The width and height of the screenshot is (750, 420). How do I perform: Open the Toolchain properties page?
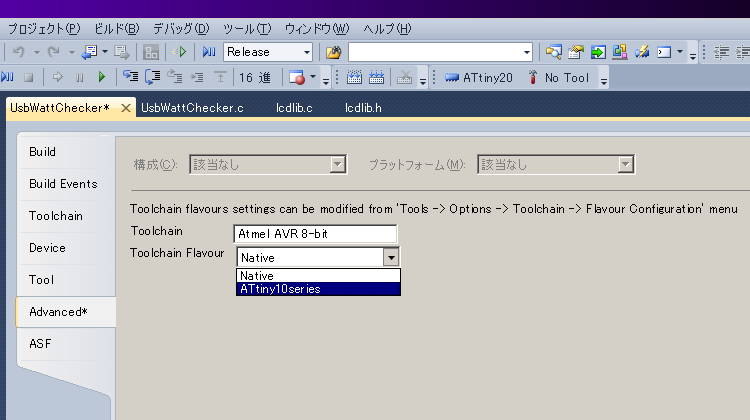coord(66,216)
